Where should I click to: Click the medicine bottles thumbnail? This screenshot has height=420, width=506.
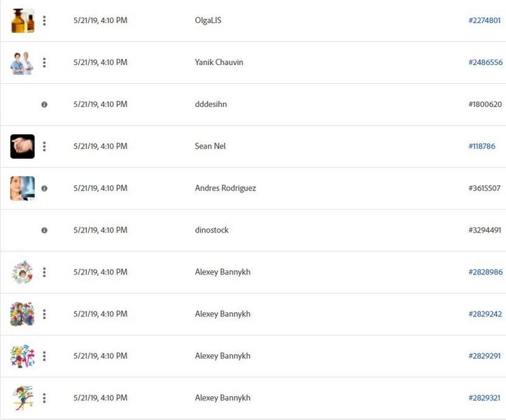coord(22,21)
